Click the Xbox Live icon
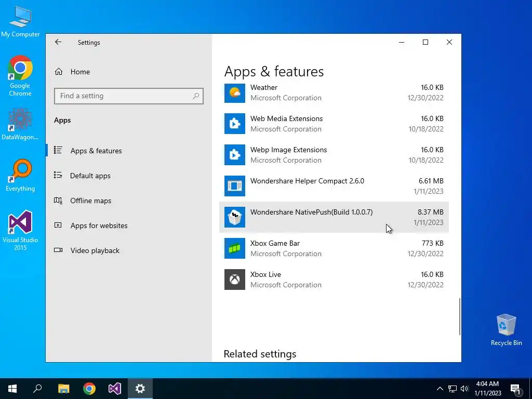This screenshot has height=399, width=532. 234,280
